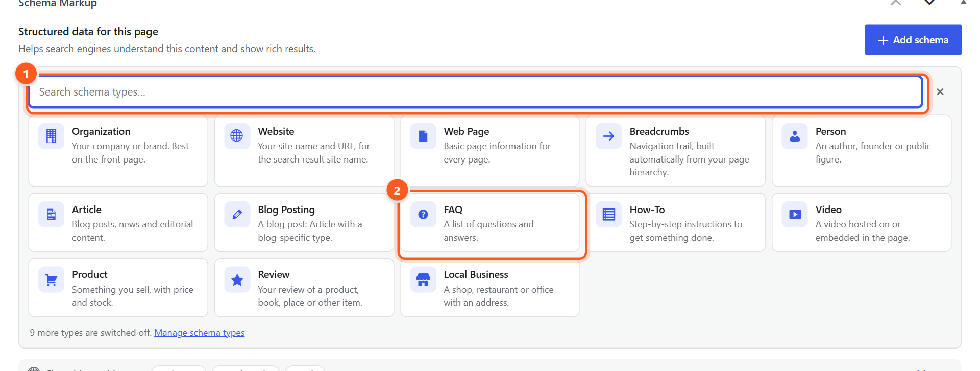Select the Review schema title
This screenshot has height=371, width=980.
pyautogui.click(x=274, y=274)
